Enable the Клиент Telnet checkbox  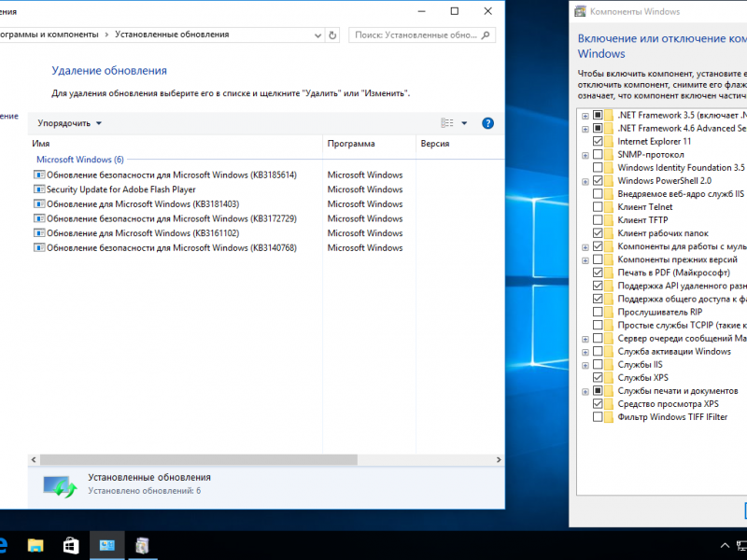pyautogui.click(x=598, y=206)
